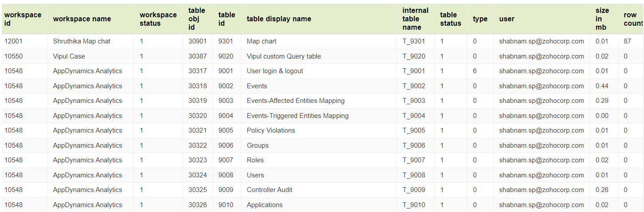Select the "T_9010" internal table name cell
This screenshot has height=212, width=644.
(x=413, y=205)
